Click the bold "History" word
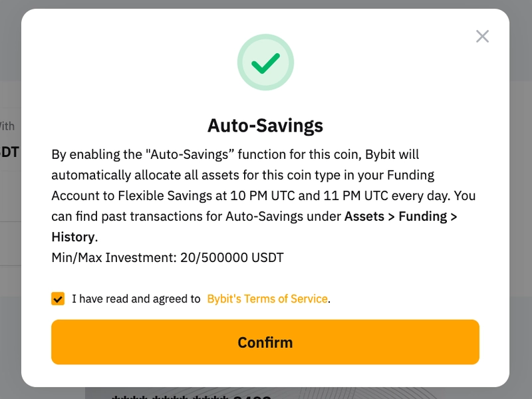 point(73,237)
